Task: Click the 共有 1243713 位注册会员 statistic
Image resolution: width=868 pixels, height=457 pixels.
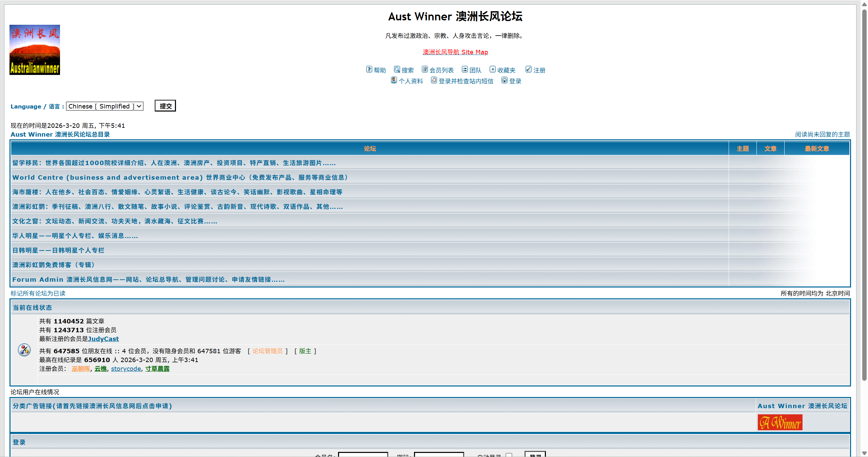Action: [78, 330]
